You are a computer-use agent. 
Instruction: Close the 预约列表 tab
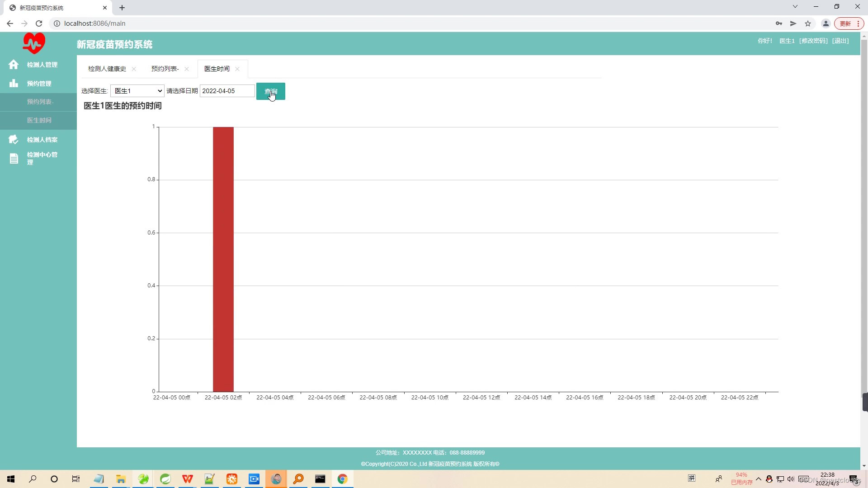coord(187,69)
